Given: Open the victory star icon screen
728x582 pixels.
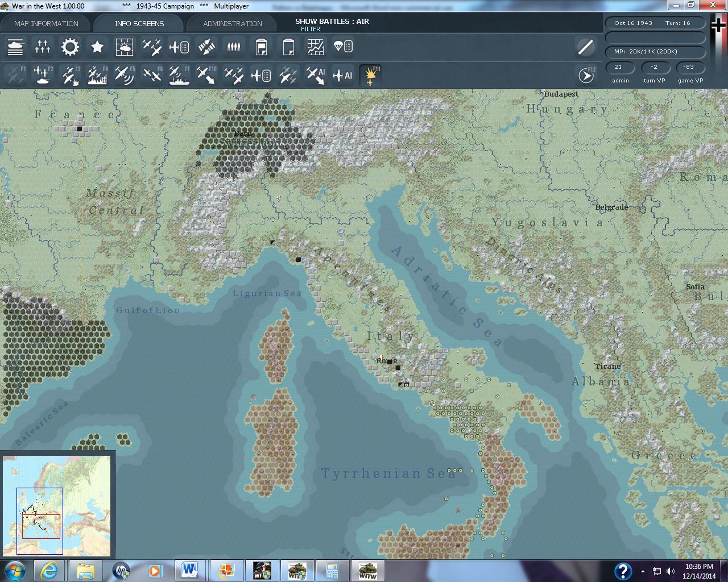Looking at the screenshot, I should click(x=97, y=47).
